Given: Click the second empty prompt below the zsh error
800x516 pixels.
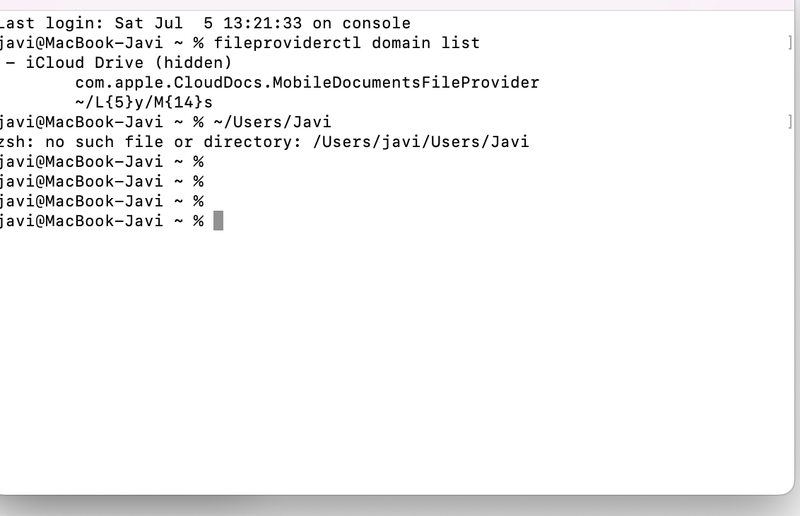Looking at the screenshot, I should (x=100, y=181).
